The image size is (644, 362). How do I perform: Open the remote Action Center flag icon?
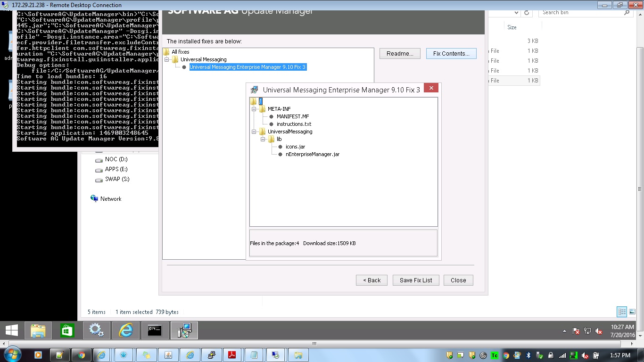576,331
